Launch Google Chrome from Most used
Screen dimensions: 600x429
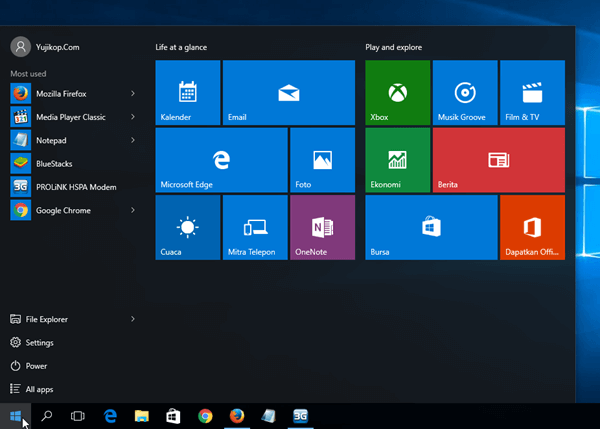click(73, 210)
